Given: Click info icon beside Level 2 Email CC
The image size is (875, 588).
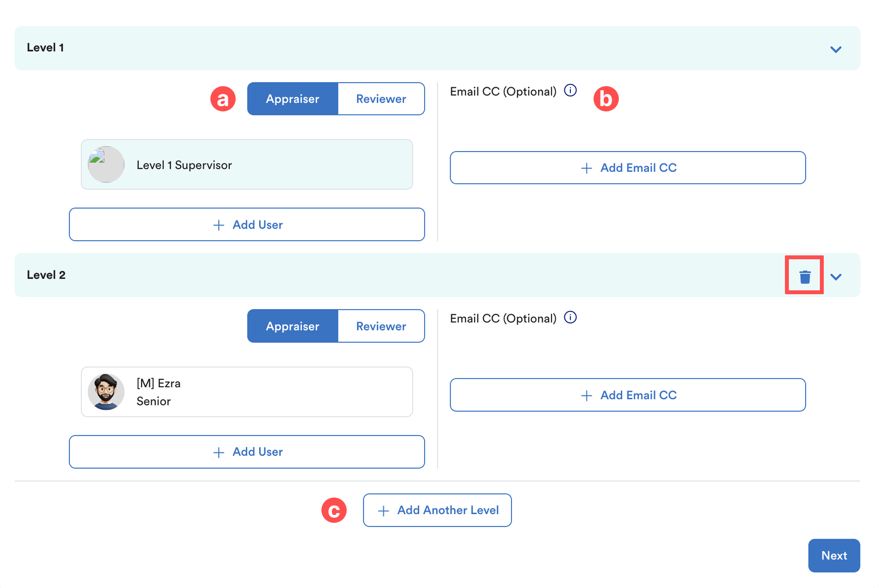Looking at the screenshot, I should (x=570, y=318).
